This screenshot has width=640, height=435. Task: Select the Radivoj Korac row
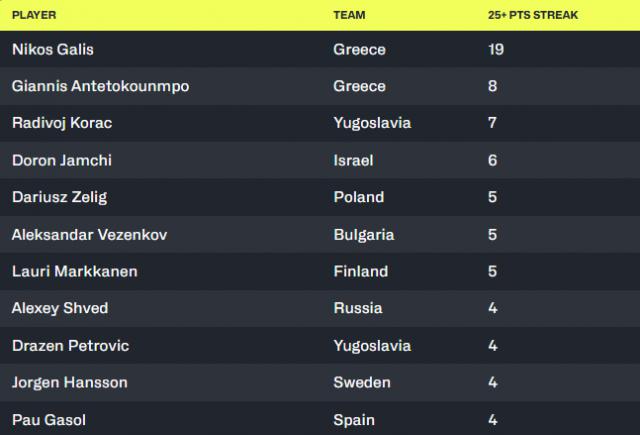[320, 123]
